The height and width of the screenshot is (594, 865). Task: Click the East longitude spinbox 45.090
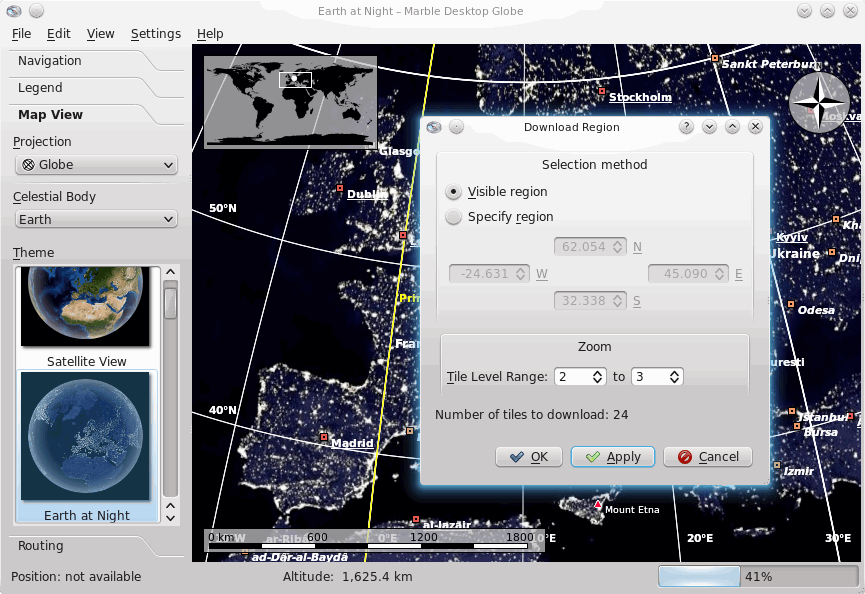tap(688, 274)
